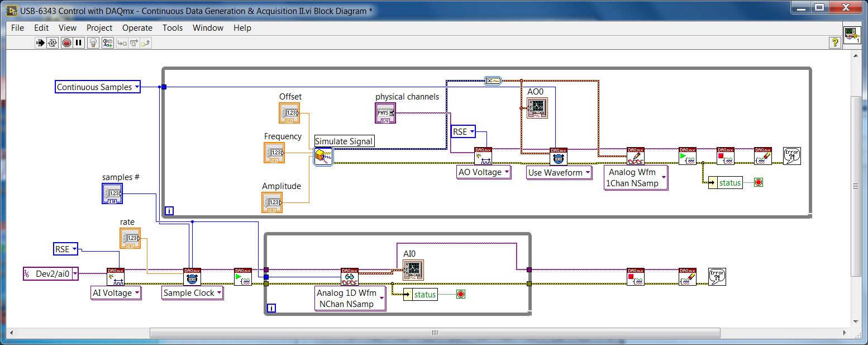
Task: Click the Abort Execution stop button
Action: (x=66, y=42)
